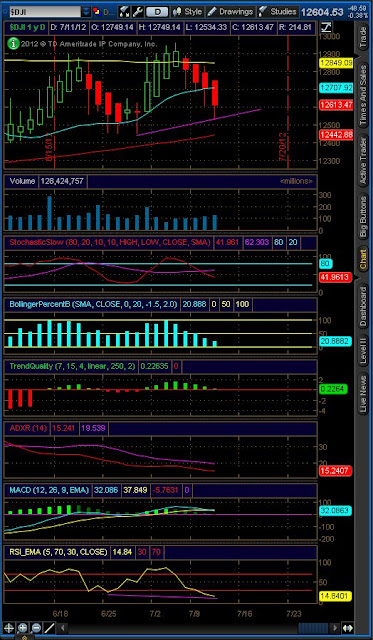Open the Times And Sales side tab
This screenshot has width=373, height=640.
point(362,95)
